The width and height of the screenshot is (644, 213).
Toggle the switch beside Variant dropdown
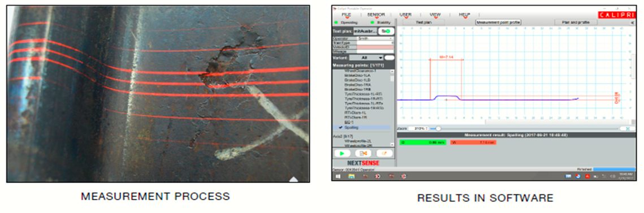[x=390, y=58]
